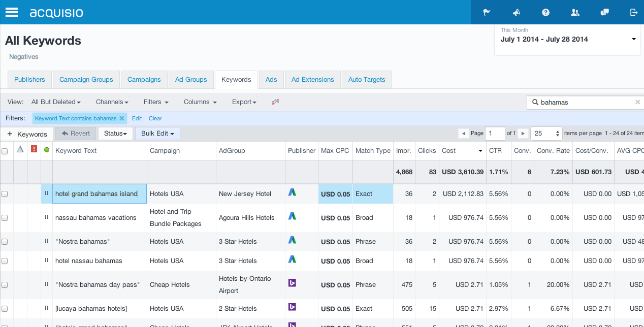Check the hotel grand bahamas island row
This screenshot has width=644, height=327.
pyautogui.click(x=5, y=194)
